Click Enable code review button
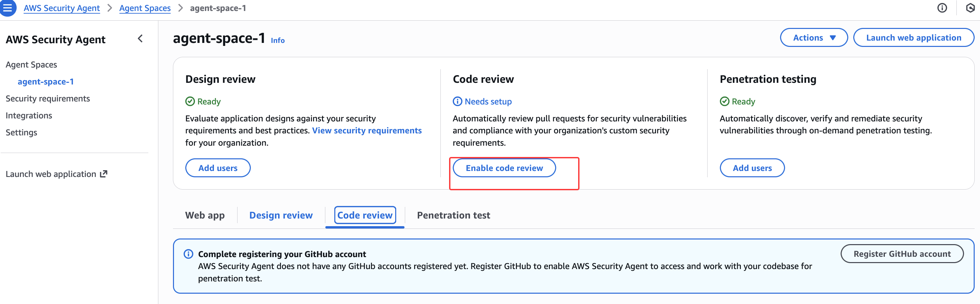The height and width of the screenshot is (304, 980). tap(504, 168)
